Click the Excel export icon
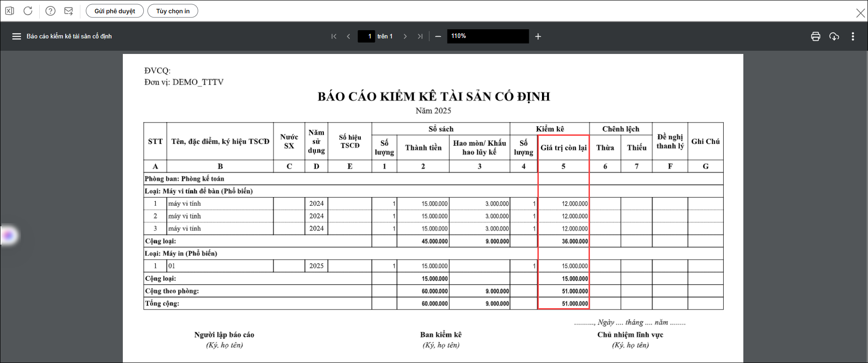This screenshot has width=868, height=363. pyautogui.click(x=9, y=11)
